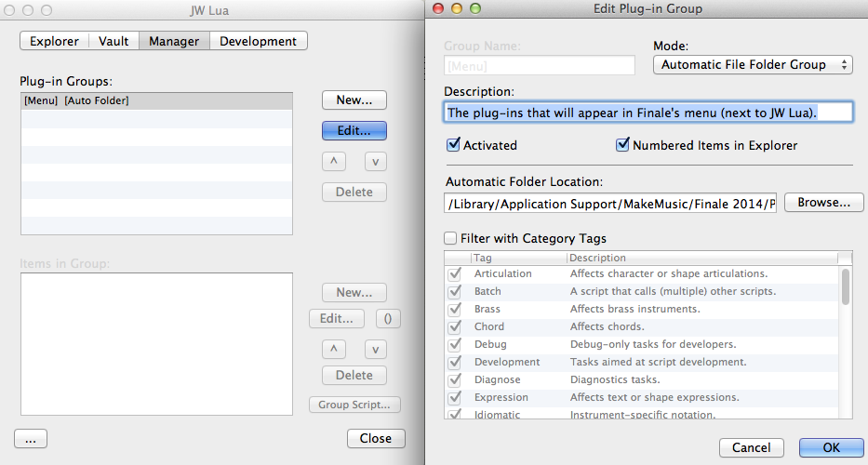Image resolution: width=868 pixels, height=465 pixels.
Task: Disable Numbered Items in Explorer
Action: 623,145
